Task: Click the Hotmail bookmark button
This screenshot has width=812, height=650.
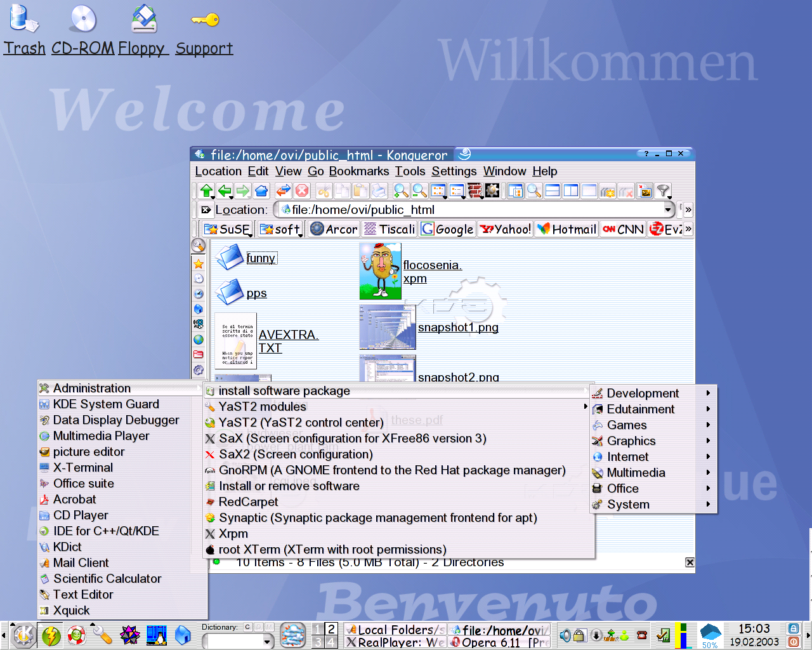Action: [566, 229]
